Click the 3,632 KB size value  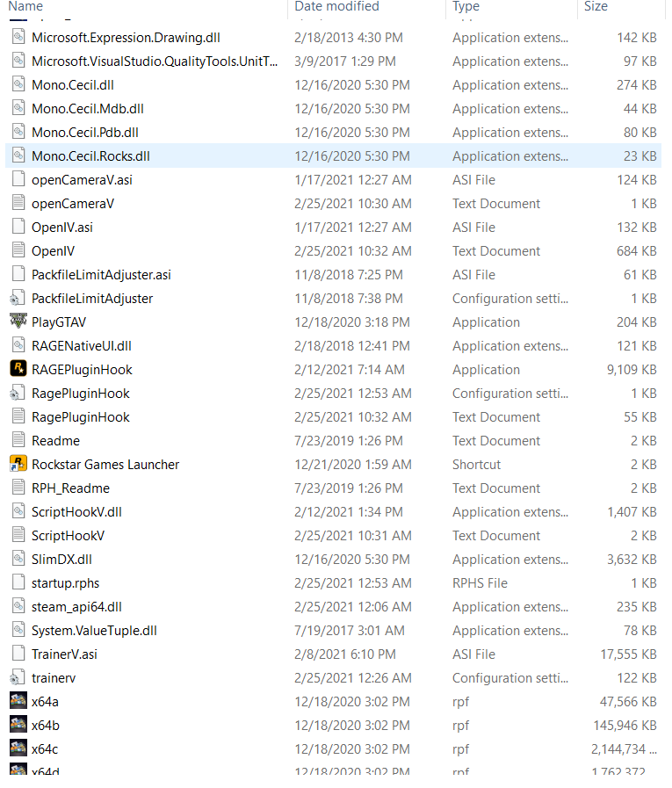(x=632, y=560)
